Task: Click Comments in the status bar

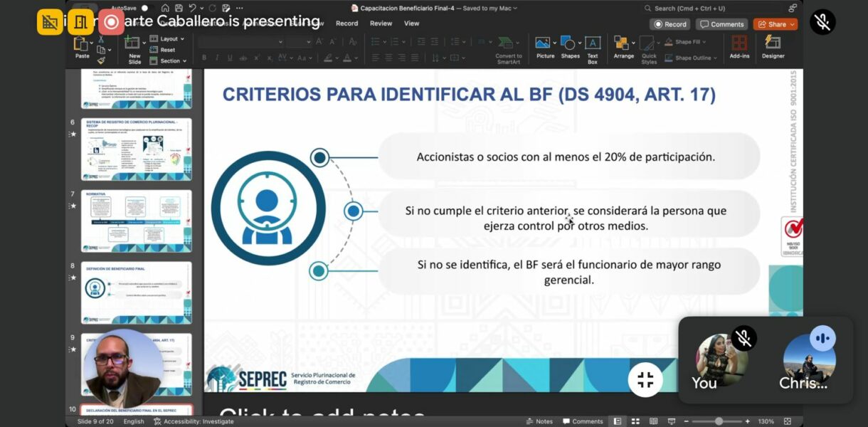Action: point(583,421)
